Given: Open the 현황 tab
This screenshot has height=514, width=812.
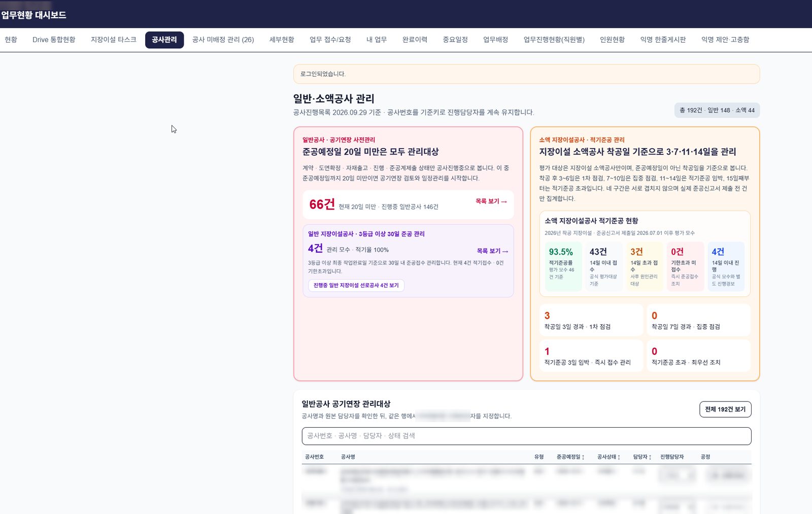Looking at the screenshot, I should (11, 40).
